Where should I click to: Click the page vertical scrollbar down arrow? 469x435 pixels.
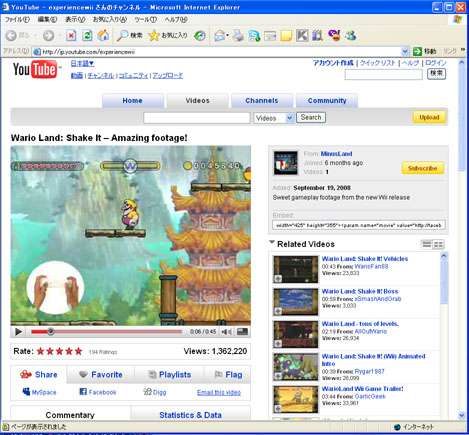462,415
